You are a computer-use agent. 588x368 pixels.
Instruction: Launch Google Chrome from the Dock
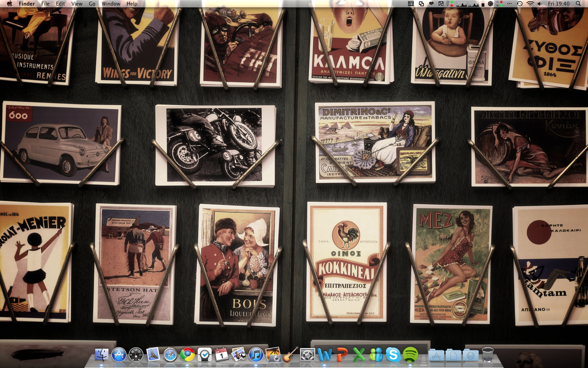pyautogui.click(x=188, y=355)
